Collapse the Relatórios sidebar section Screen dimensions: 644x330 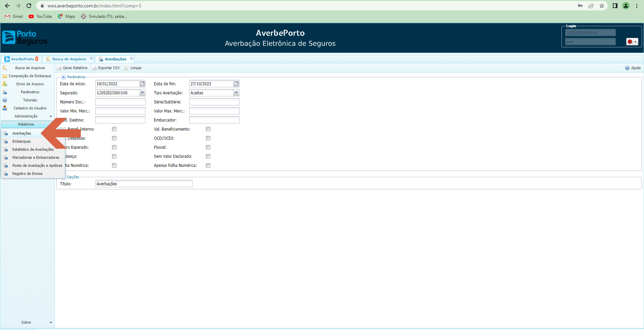(27, 124)
